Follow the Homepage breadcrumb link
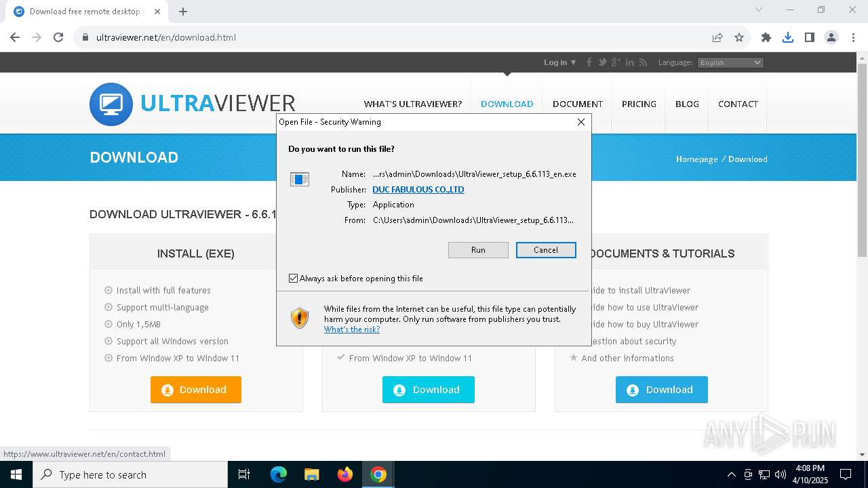 click(696, 159)
